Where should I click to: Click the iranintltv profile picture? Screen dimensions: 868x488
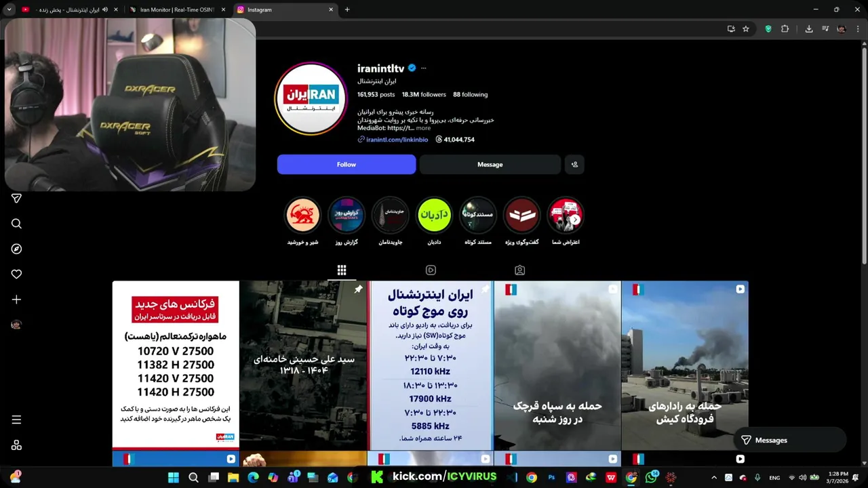[311, 99]
